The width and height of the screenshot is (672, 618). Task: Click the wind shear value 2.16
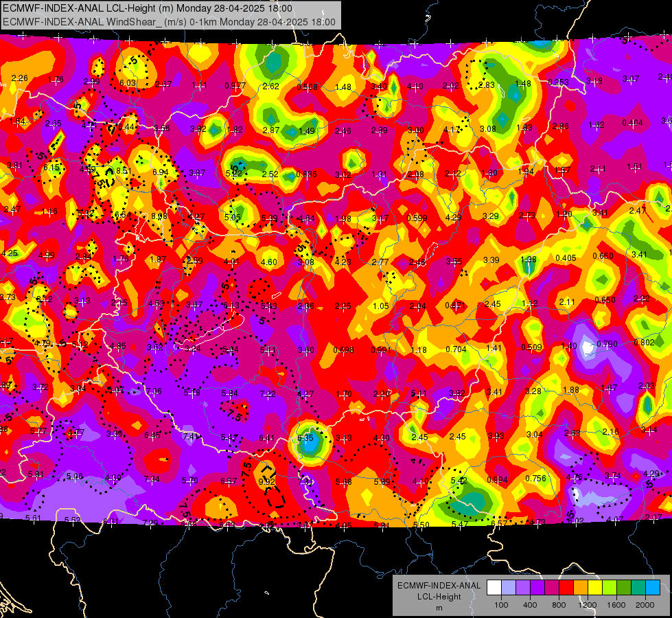tap(610, 431)
